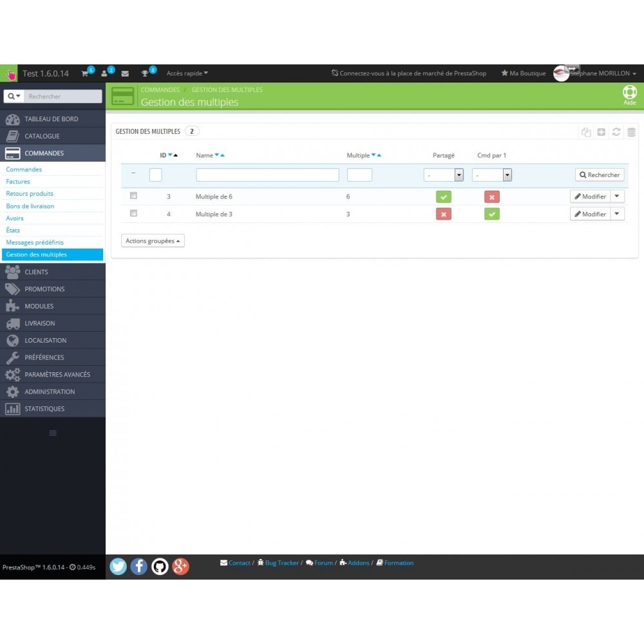Sort Name column ascending arrow

223,155
